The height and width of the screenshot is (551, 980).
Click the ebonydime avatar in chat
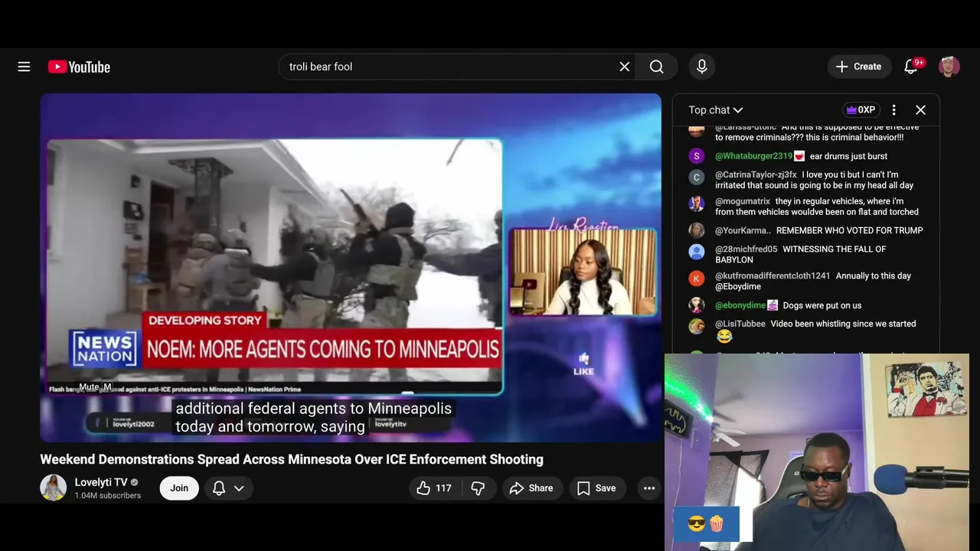tap(696, 305)
